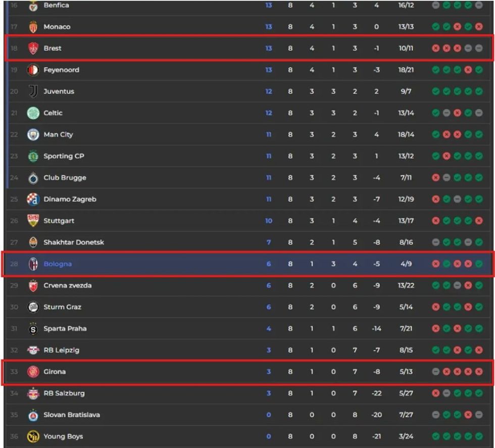
Task: Open the Girona team name link
Action: click(55, 372)
